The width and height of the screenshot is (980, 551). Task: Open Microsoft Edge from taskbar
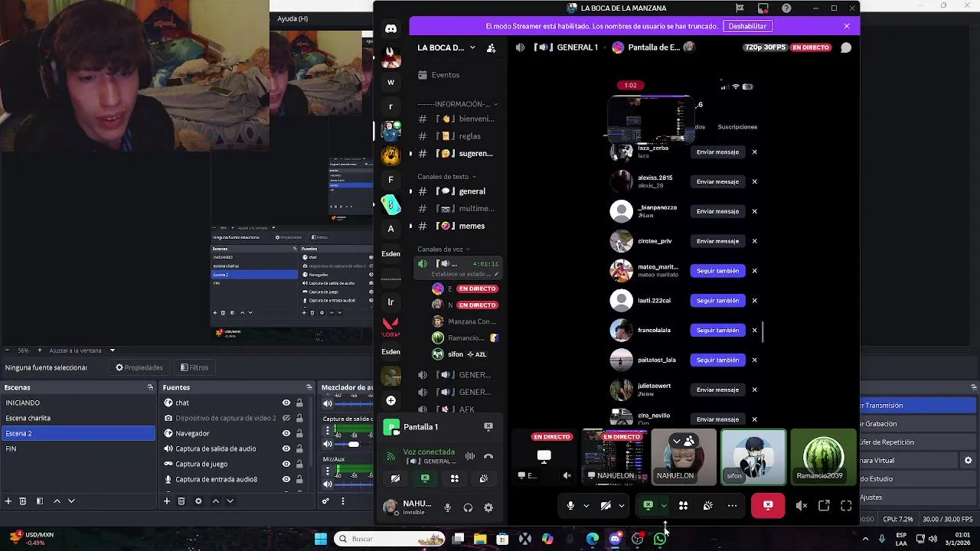[593, 539]
